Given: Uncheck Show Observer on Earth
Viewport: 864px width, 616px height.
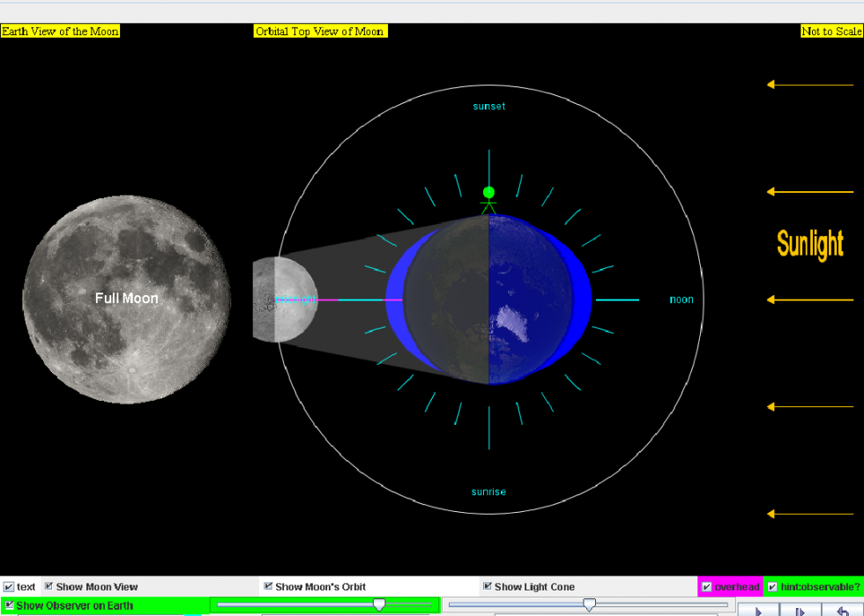Looking at the screenshot, I should (x=9, y=605).
